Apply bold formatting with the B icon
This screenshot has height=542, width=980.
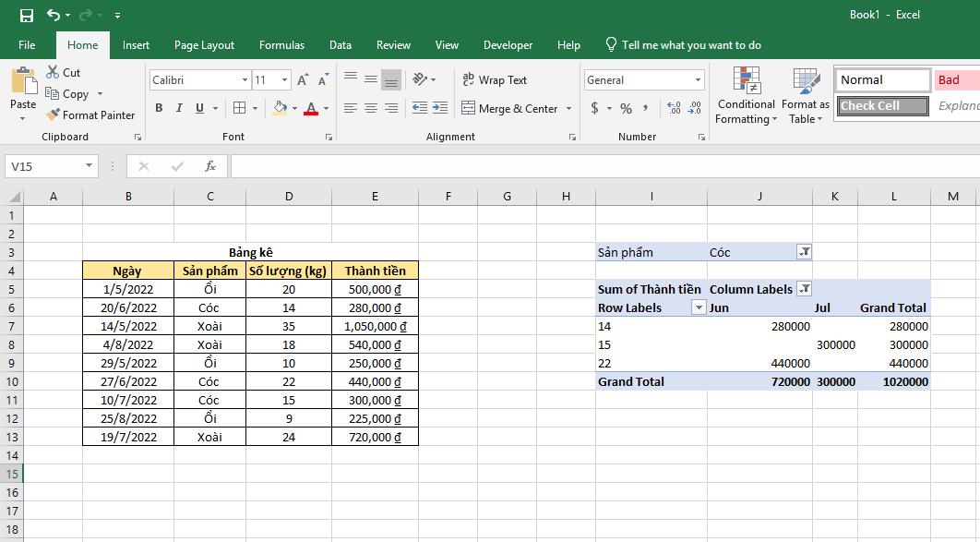158,108
